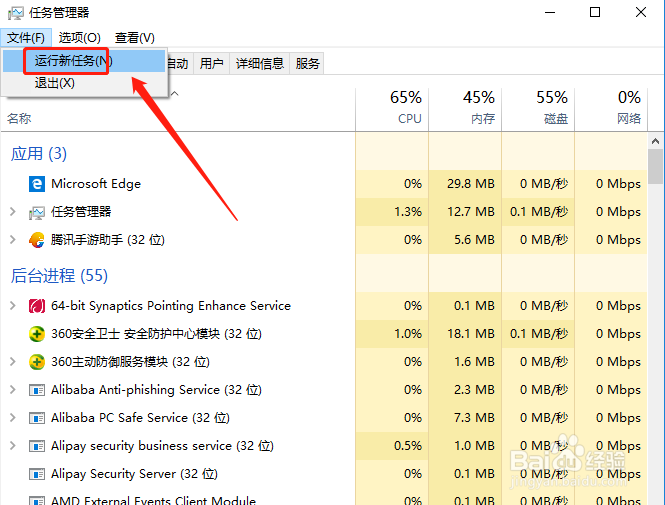Screen dimensions: 665x505
Task: Switch to the 详细信息 tab
Action: click(260, 64)
